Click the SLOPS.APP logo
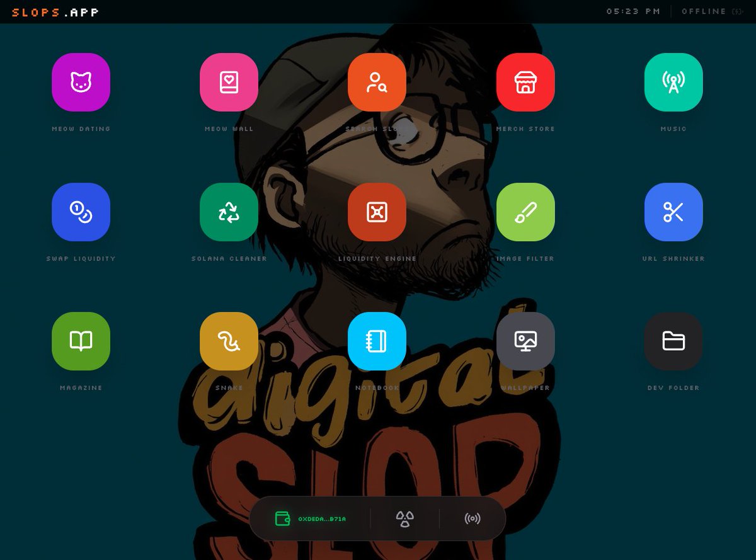The height and width of the screenshot is (560, 756). pos(55,11)
